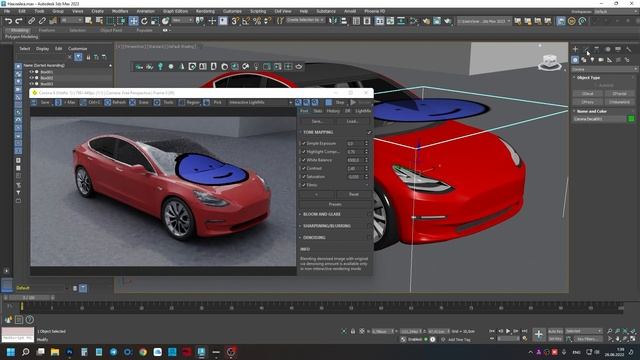Open the reference coordinate View dropdown
Image resolution: width=640 pixels, height=360 pixels.
coord(182,20)
